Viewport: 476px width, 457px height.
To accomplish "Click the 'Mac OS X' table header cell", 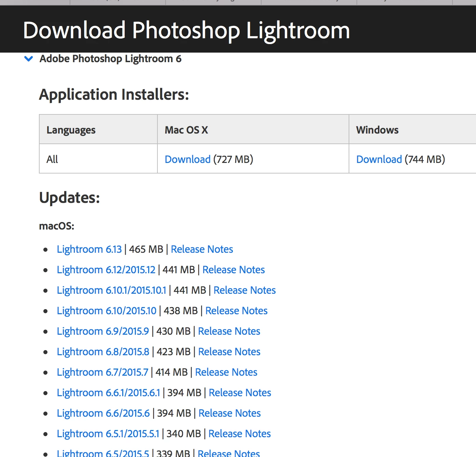I will pos(253,129).
